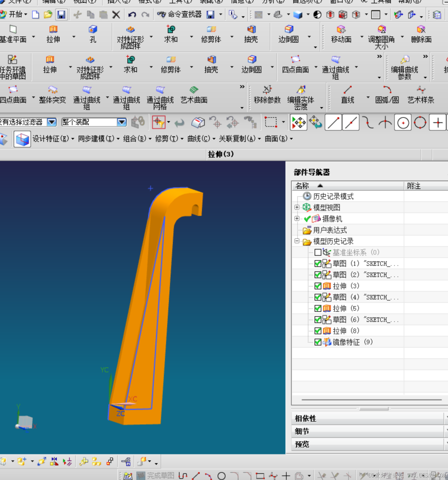Open the 关联复制(A) menu
The height and width of the screenshot is (480, 448).
click(x=240, y=139)
